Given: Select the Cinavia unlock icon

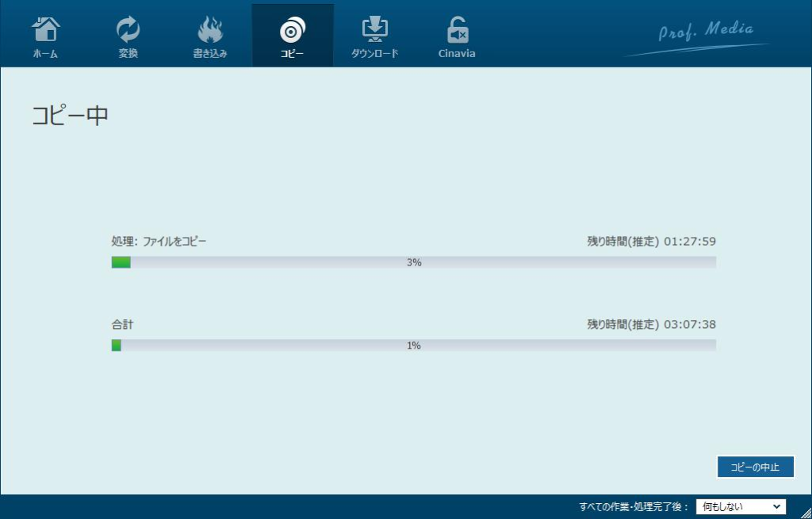Looking at the screenshot, I should [x=455, y=32].
